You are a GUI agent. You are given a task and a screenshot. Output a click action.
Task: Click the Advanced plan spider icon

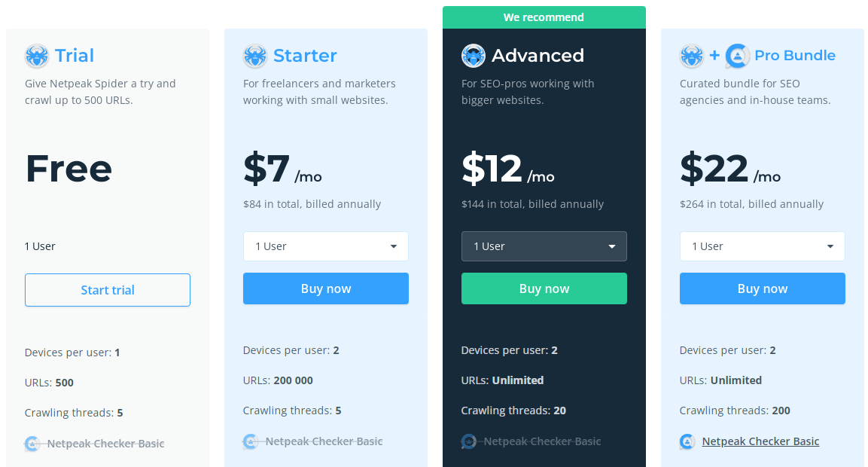(474, 56)
